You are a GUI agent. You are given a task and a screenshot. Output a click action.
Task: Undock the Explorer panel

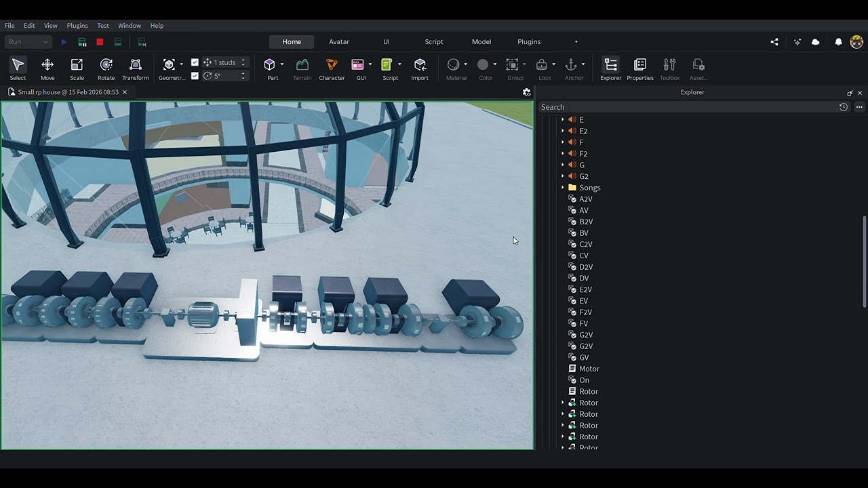coord(850,93)
